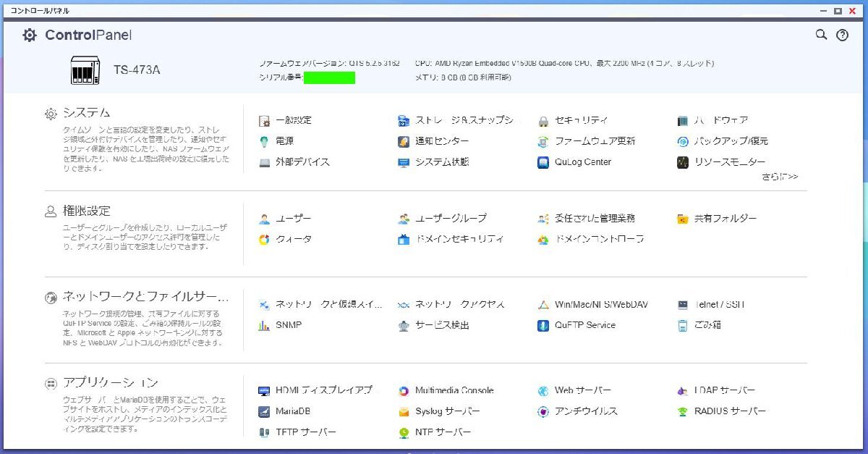Open 通知センター (Notification Center)
This screenshot has width=868, height=454.
click(x=433, y=141)
